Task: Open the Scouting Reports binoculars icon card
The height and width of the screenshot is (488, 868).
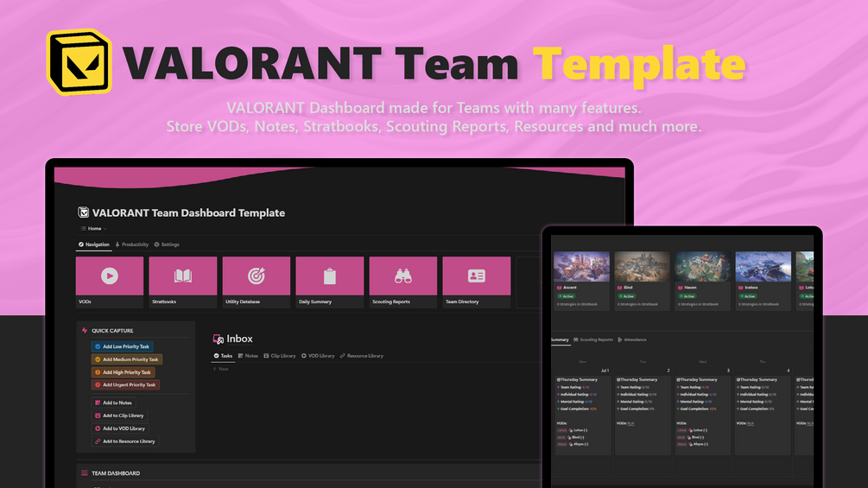Action: point(403,282)
